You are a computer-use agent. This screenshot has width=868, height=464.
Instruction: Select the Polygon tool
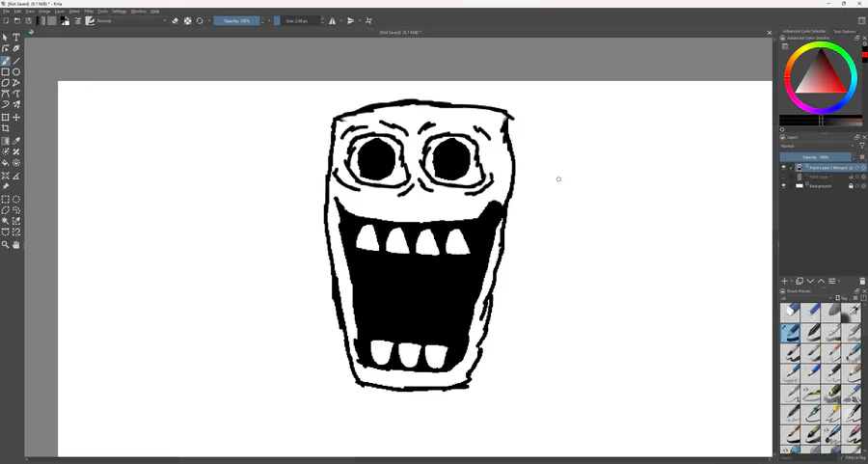(x=6, y=83)
